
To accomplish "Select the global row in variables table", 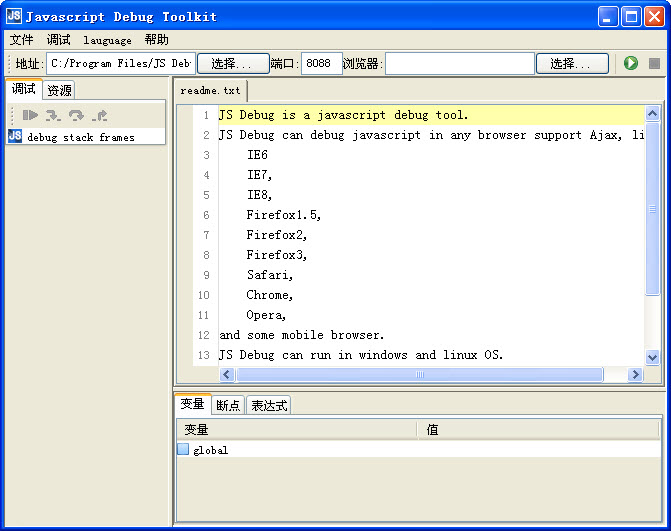I will [x=418, y=449].
